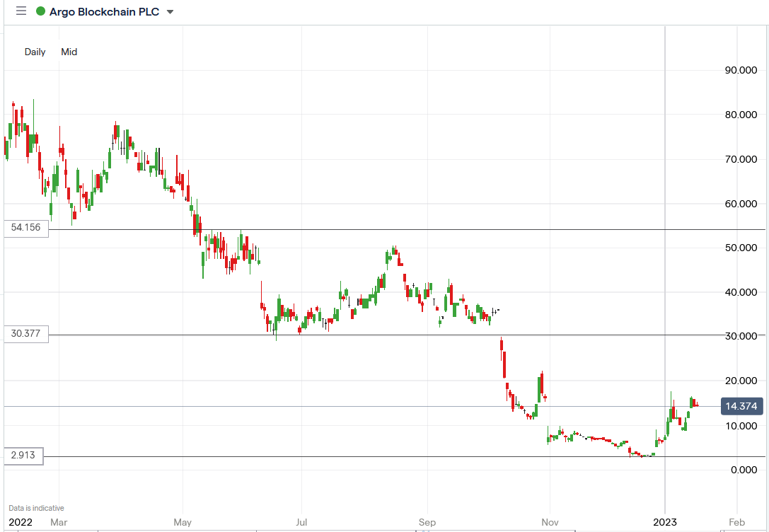The height and width of the screenshot is (532, 769).
Task: Click the 40.000 price axis label
Action: tap(741, 292)
